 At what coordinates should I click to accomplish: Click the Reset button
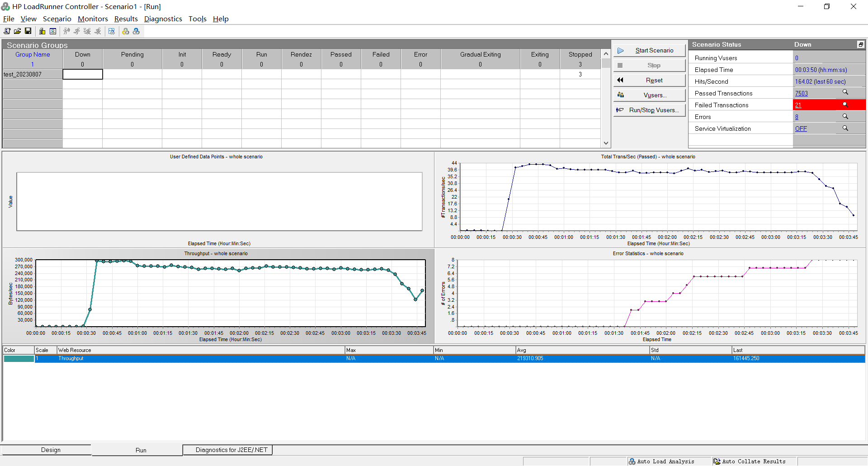(649, 80)
